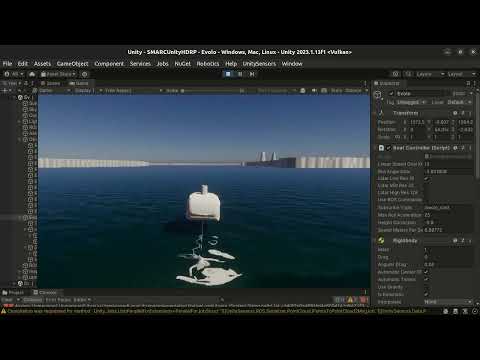480x360 pixels.
Task: Click the Stats button in Game view
Action: pos(336,91)
